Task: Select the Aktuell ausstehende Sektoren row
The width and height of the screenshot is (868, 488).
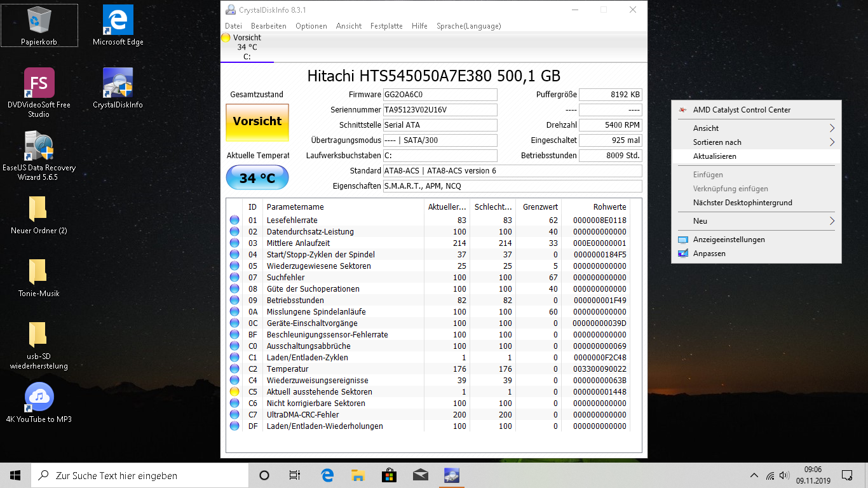Action: (x=429, y=392)
